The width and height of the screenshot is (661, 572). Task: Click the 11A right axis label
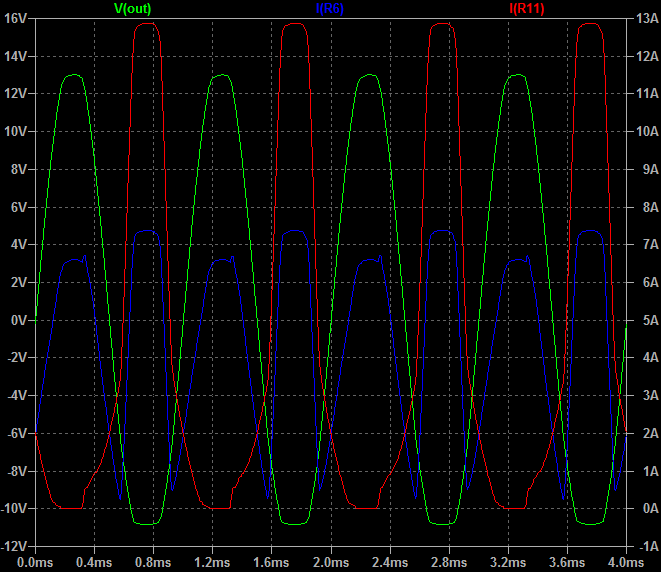click(x=647, y=94)
